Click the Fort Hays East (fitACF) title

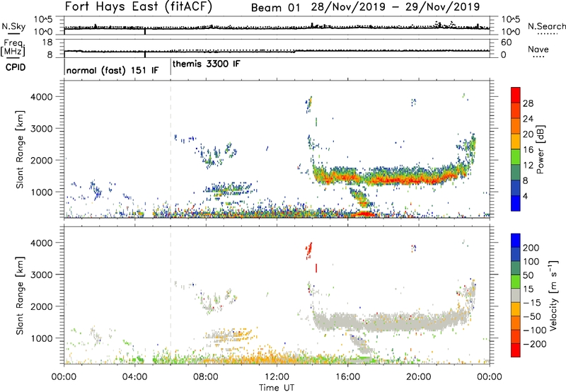coord(138,7)
